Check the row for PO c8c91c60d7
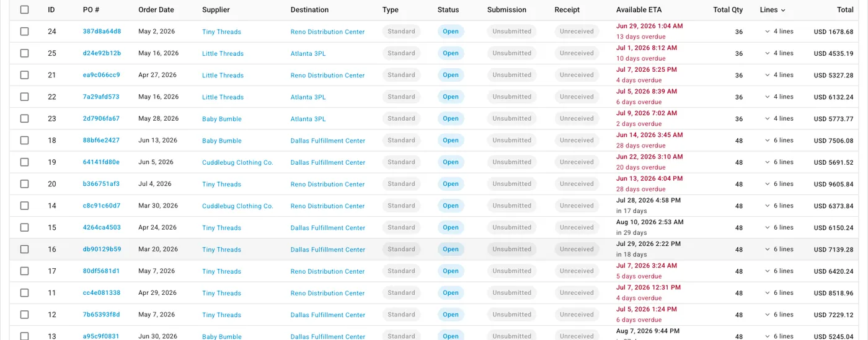The image size is (868, 340). (x=24, y=206)
